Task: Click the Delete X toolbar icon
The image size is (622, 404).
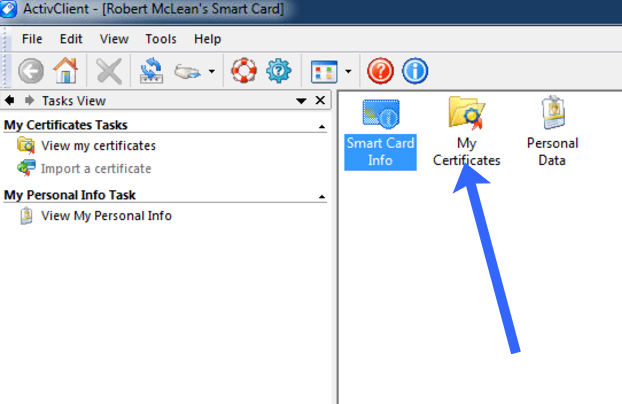Action: tap(109, 71)
